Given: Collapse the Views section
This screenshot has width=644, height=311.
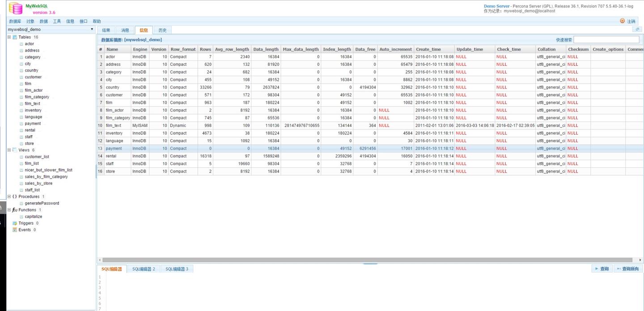Looking at the screenshot, I should 9,150.
